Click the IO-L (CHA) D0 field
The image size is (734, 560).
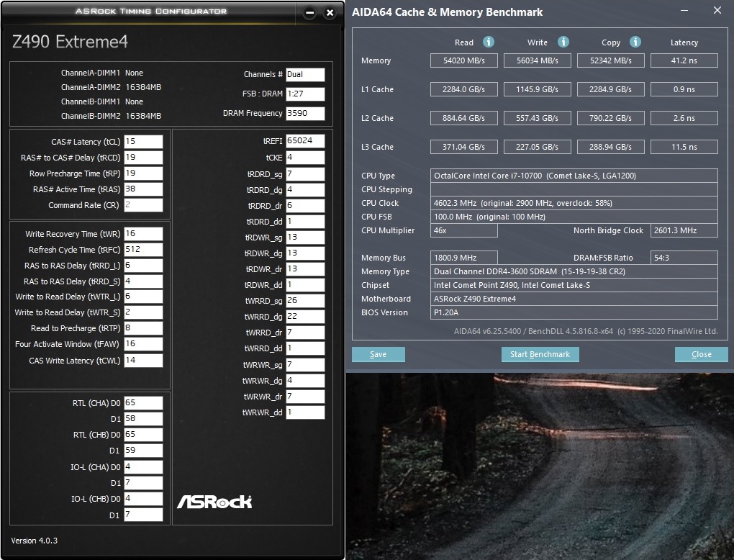click(x=143, y=467)
